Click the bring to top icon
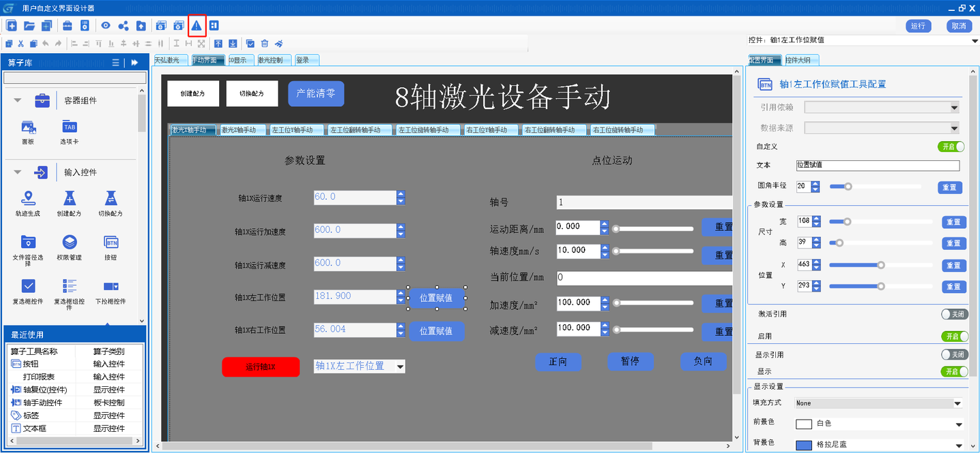 point(218,44)
